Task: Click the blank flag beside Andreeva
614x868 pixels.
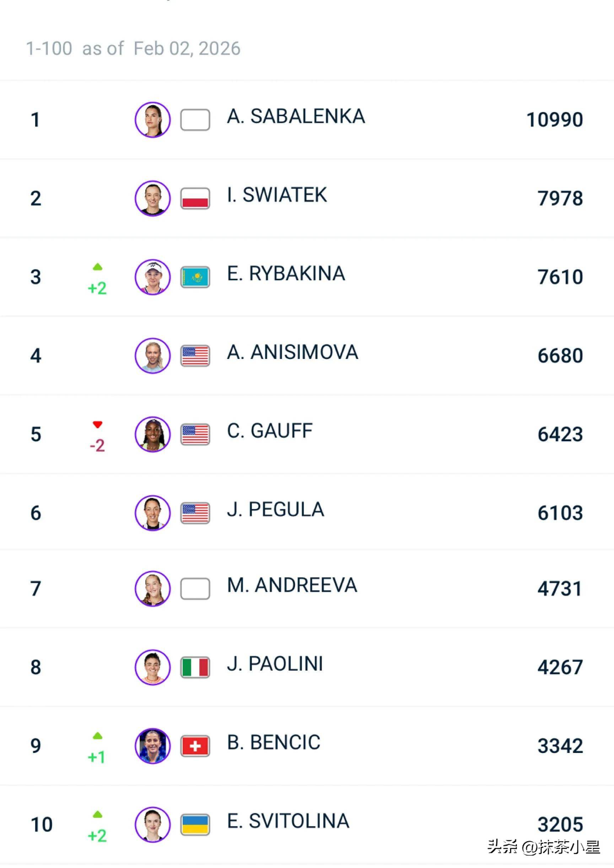Action: pyautogui.click(x=195, y=589)
